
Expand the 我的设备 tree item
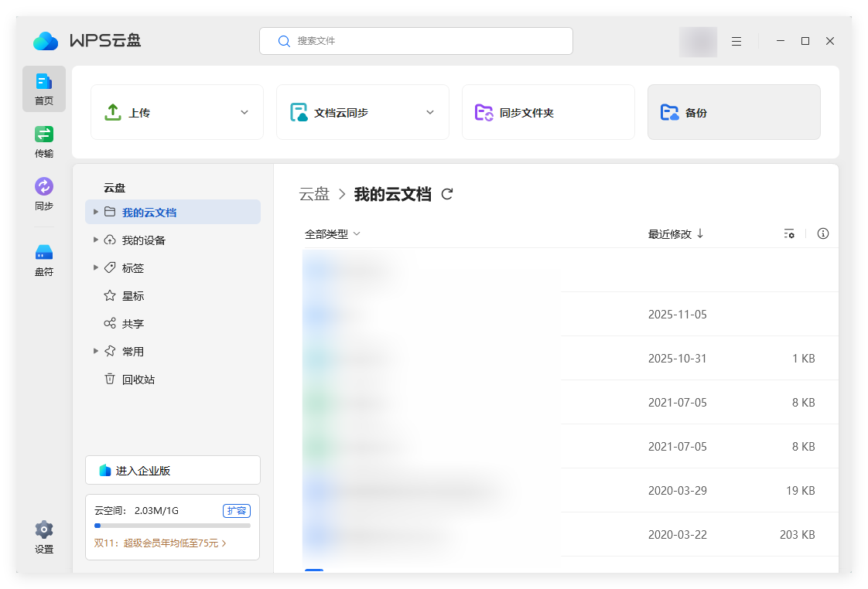(95, 240)
